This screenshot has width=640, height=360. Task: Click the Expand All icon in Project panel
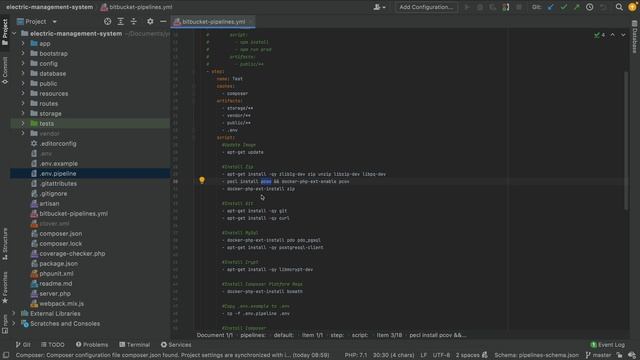coord(120,21)
